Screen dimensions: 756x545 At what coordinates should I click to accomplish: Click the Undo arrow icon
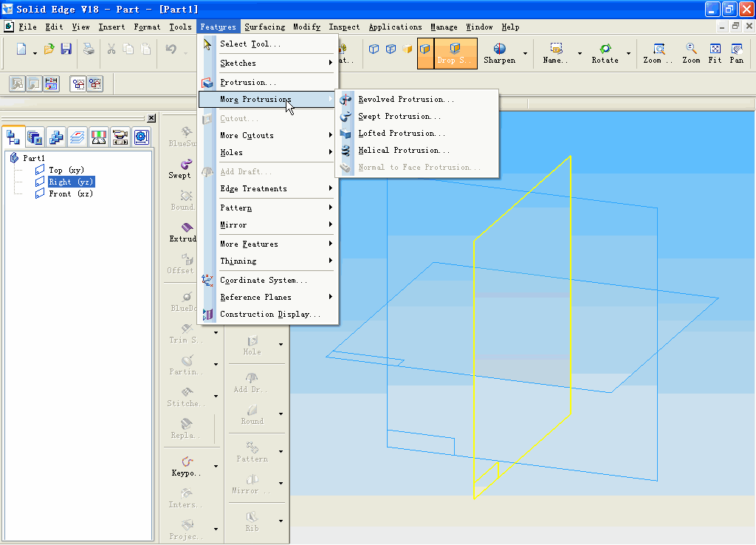tap(171, 49)
